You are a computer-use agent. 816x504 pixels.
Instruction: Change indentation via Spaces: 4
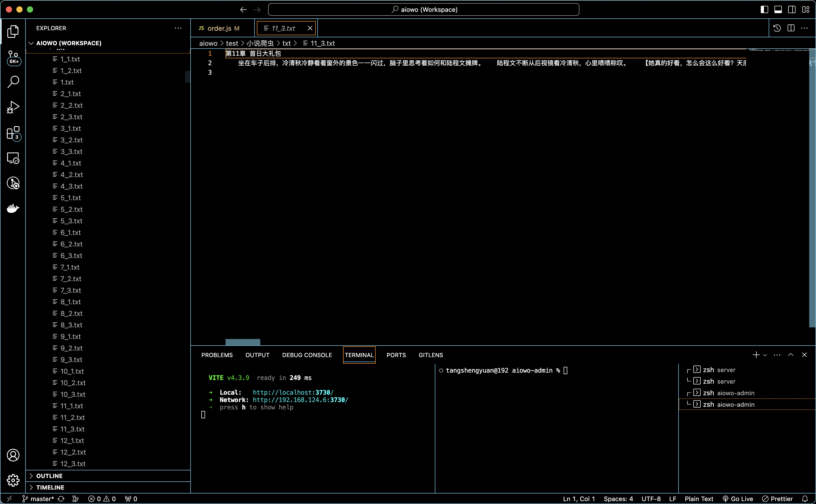[x=618, y=499]
